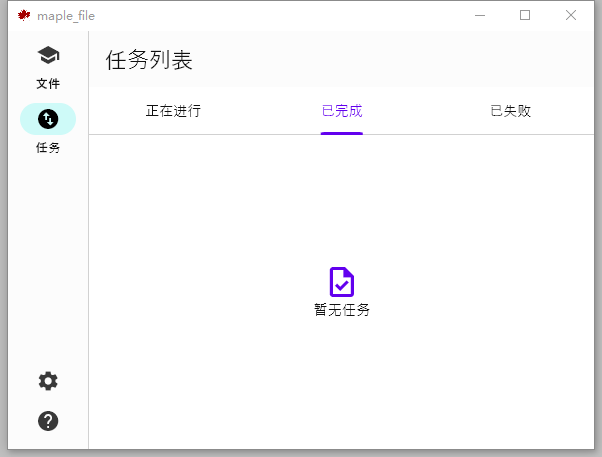Select the 任务 transfer arrows icon

(48, 119)
